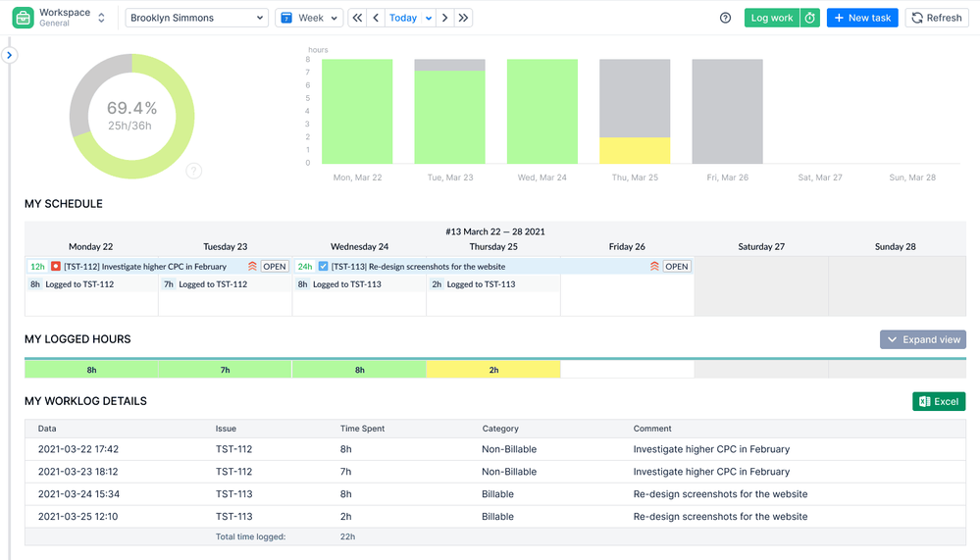
Task: Open the help question mark icon
Action: 725,18
